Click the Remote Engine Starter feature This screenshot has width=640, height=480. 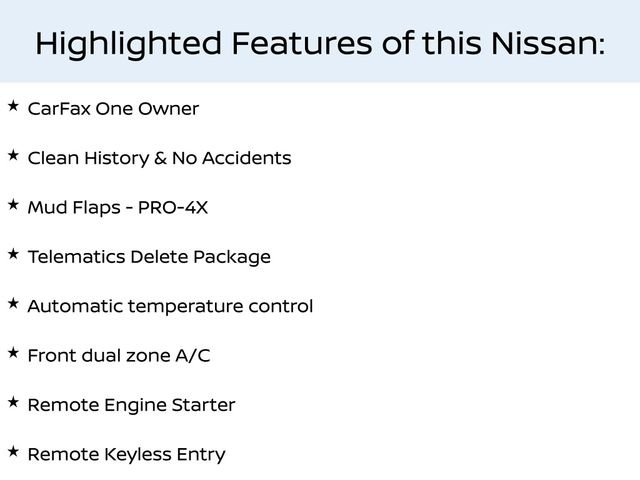point(131,405)
